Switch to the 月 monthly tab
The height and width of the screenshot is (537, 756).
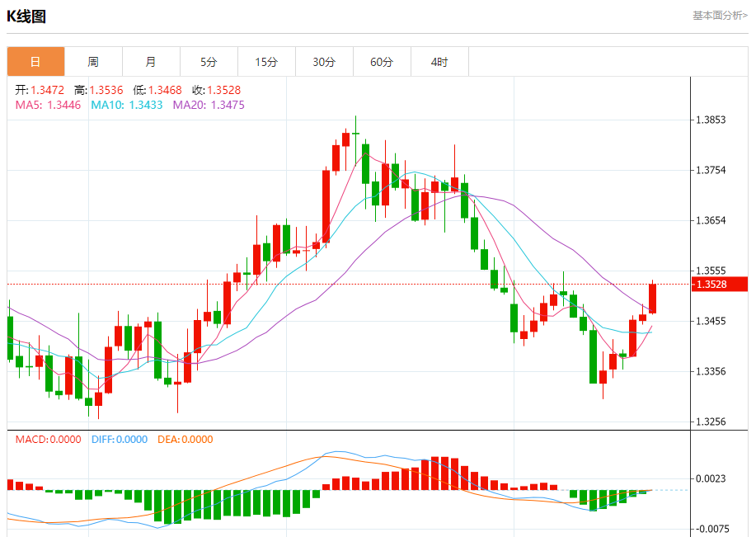[x=151, y=62]
